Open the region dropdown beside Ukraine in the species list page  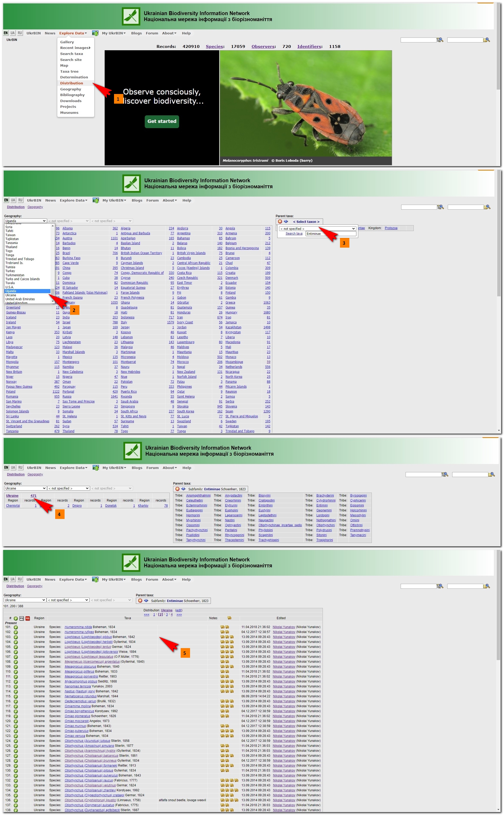tap(68, 600)
